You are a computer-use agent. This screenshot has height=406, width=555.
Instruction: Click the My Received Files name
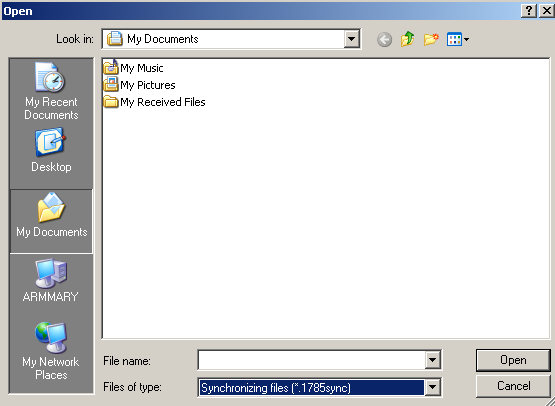(x=163, y=102)
